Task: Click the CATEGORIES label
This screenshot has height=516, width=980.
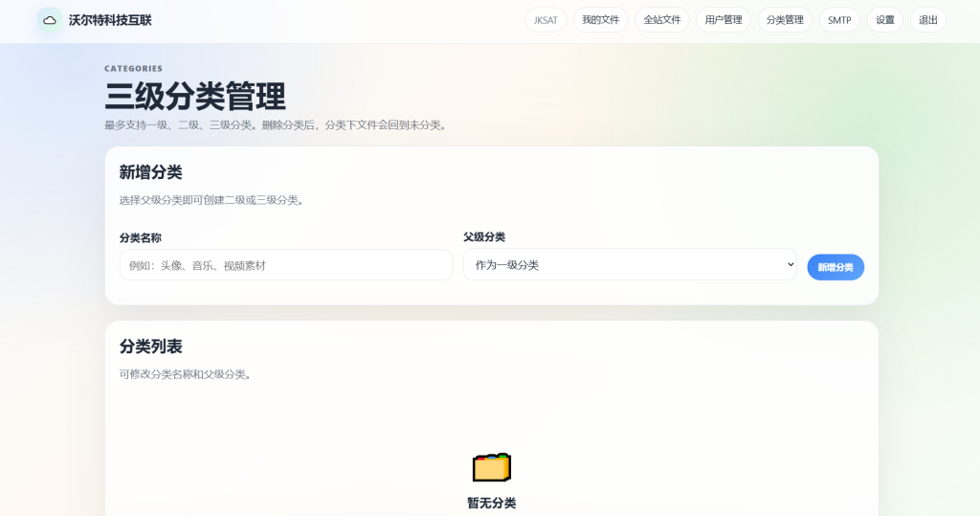Action: tap(133, 69)
